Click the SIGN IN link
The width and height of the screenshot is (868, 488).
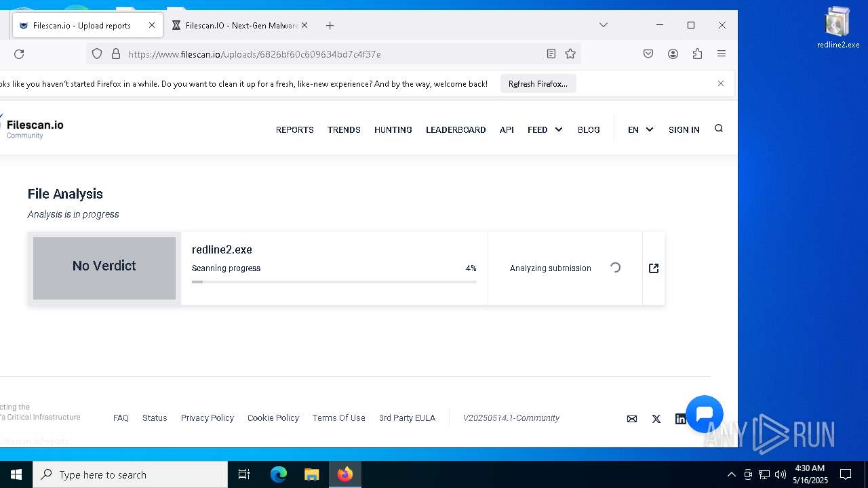click(684, 129)
